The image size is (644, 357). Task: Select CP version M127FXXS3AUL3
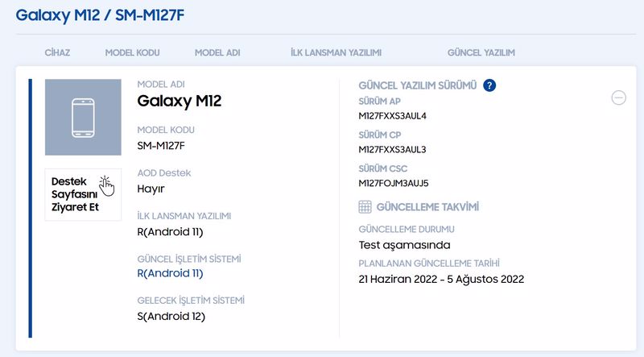pos(392,150)
